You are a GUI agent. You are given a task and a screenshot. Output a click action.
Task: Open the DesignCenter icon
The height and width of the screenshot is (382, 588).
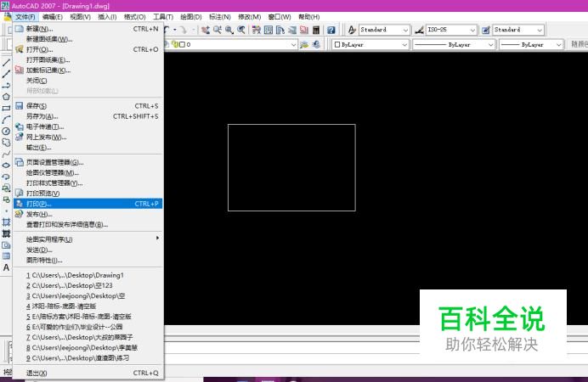pos(269,30)
